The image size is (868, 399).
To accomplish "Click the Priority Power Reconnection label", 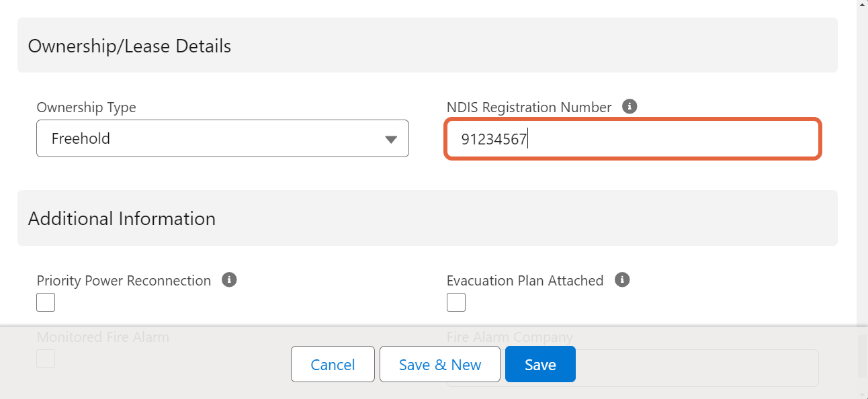I will pos(123,280).
